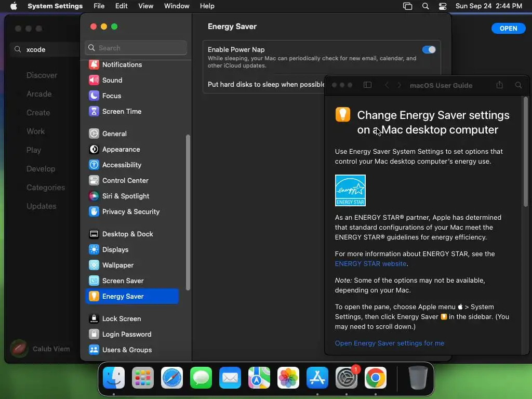Image resolution: width=532 pixels, height=399 pixels.
Task: Click Open Energy Saver settings for me link
Action: point(390,343)
